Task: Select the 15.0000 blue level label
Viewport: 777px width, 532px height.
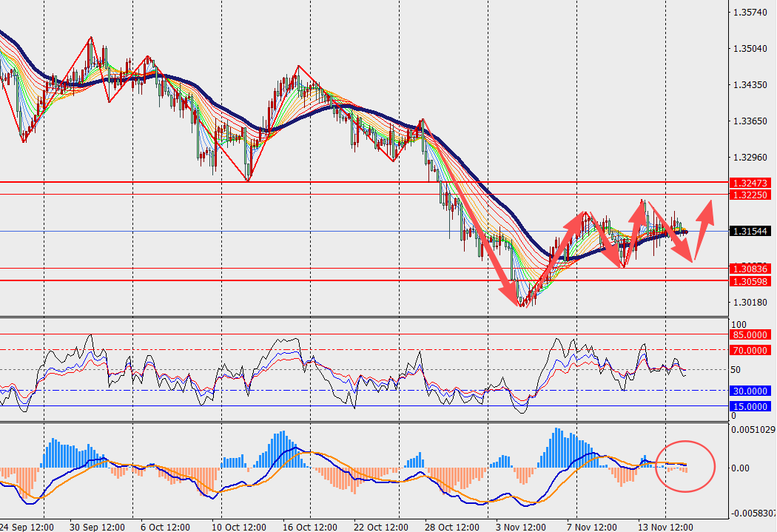Action: (x=750, y=406)
